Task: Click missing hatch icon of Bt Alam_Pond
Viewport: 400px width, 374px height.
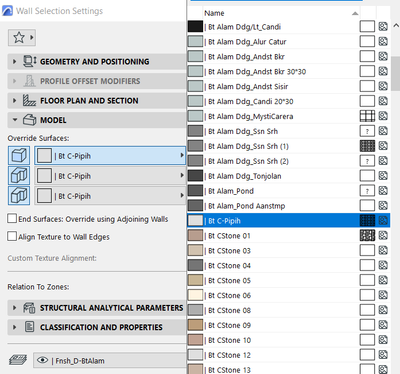Action: [367, 191]
